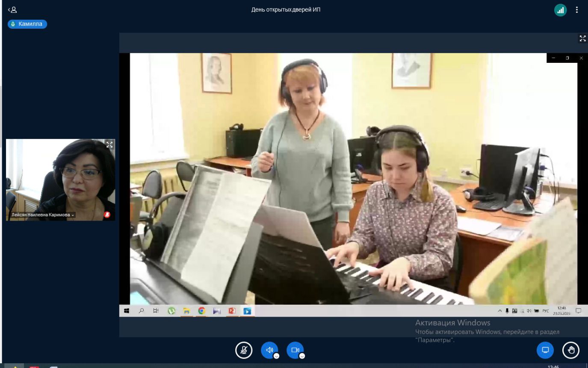Check the connection status indicator
Viewport: 588px width, 368px height.
560,10
